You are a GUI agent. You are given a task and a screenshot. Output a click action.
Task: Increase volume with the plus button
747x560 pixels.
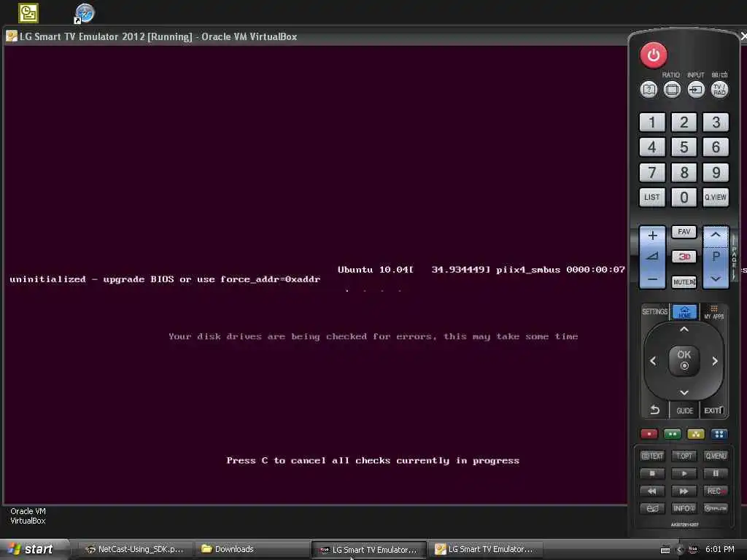pos(652,236)
